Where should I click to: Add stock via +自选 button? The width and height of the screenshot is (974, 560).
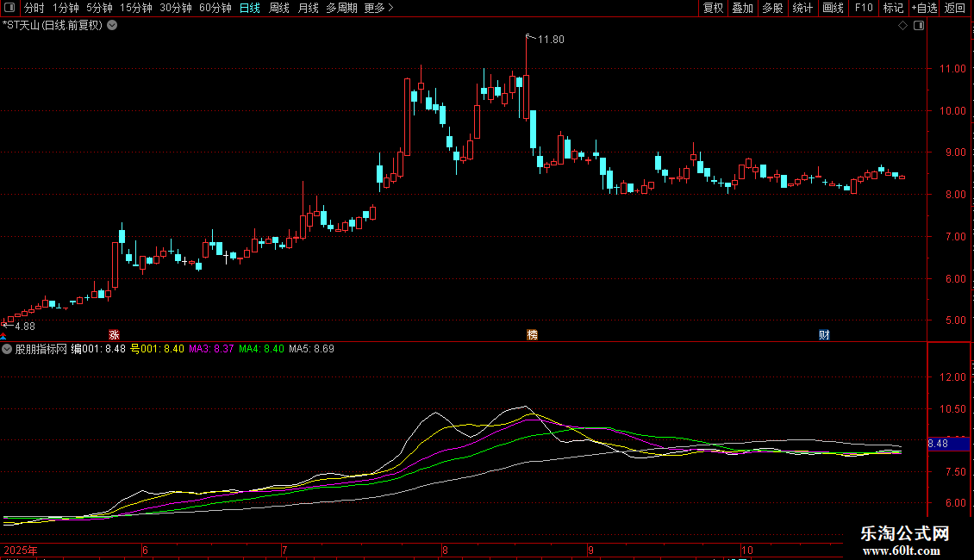coord(923,8)
